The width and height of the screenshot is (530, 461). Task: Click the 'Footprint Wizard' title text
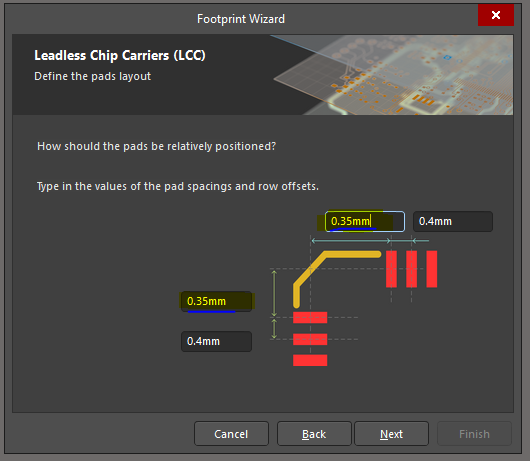(x=241, y=19)
